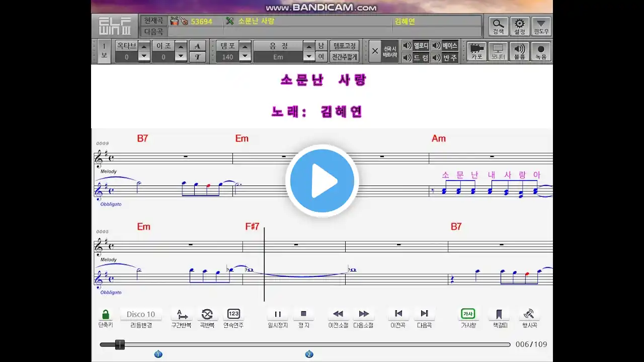Click the X cancel button beside 선곡시 바로시작
The height and width of the screenshot is (362, 644).
375,51
